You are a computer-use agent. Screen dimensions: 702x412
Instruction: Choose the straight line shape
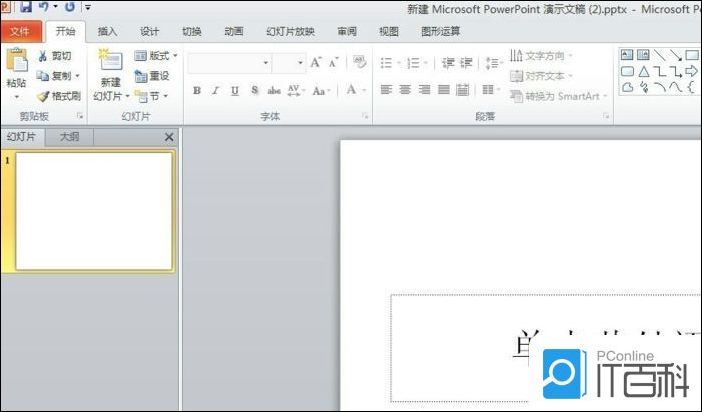(x=659, y=55)
